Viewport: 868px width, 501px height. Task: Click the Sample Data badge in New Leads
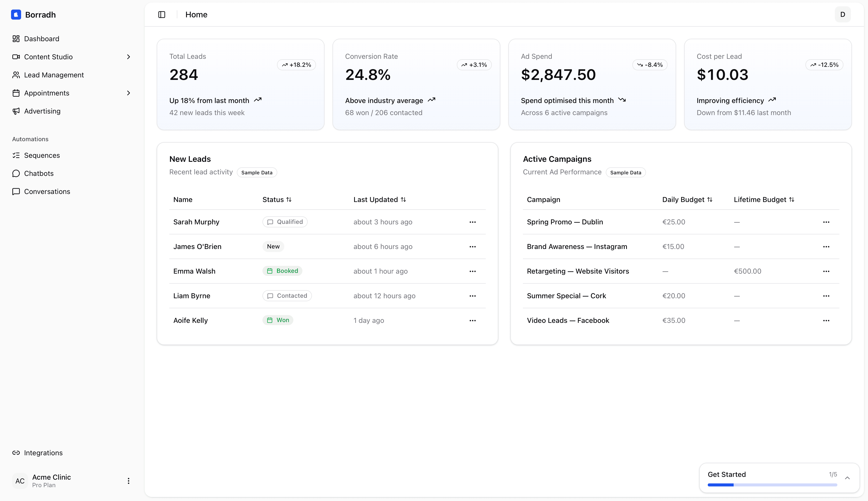tap(256, 172)
